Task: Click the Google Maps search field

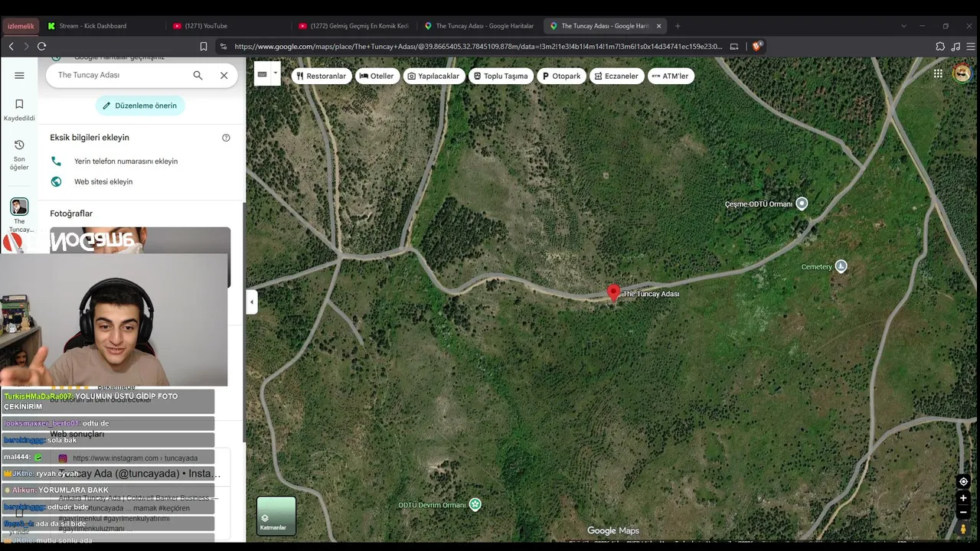Action: 122,75
